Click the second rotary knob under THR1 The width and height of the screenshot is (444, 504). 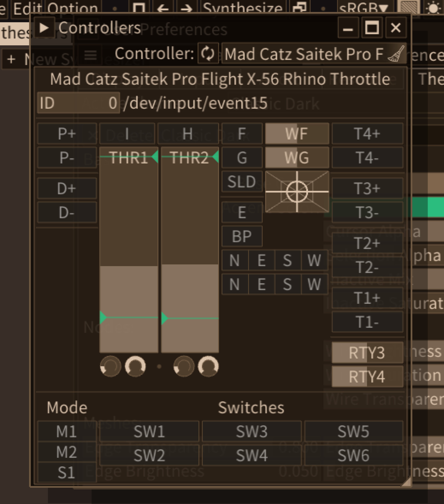pyautogui.click(x=135, y=366)
